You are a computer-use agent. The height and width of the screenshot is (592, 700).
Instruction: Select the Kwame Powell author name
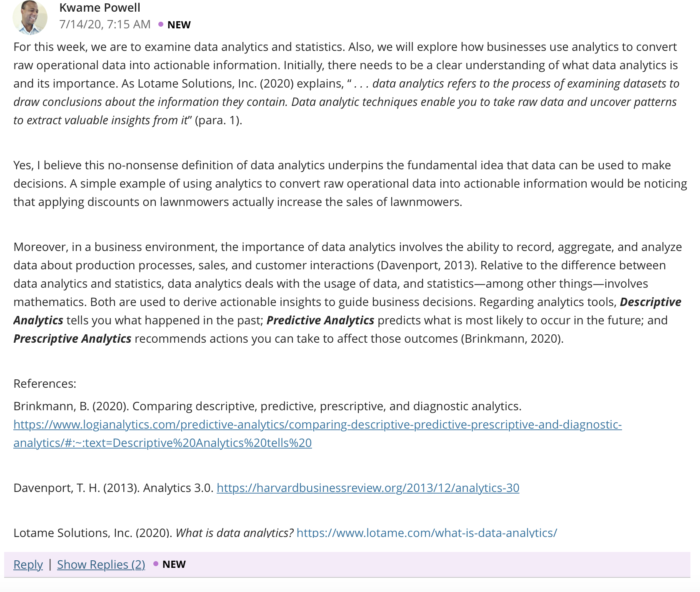pyautogui.click(x=100, y=8)
